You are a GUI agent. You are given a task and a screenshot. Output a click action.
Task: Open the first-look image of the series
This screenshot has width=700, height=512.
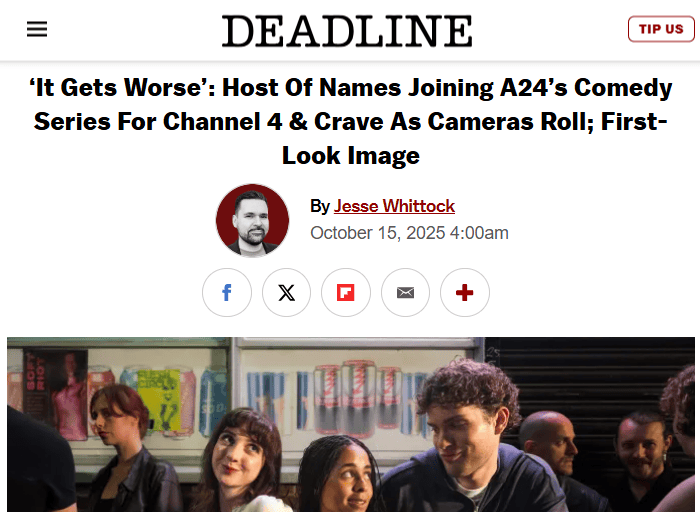point(351,425)
